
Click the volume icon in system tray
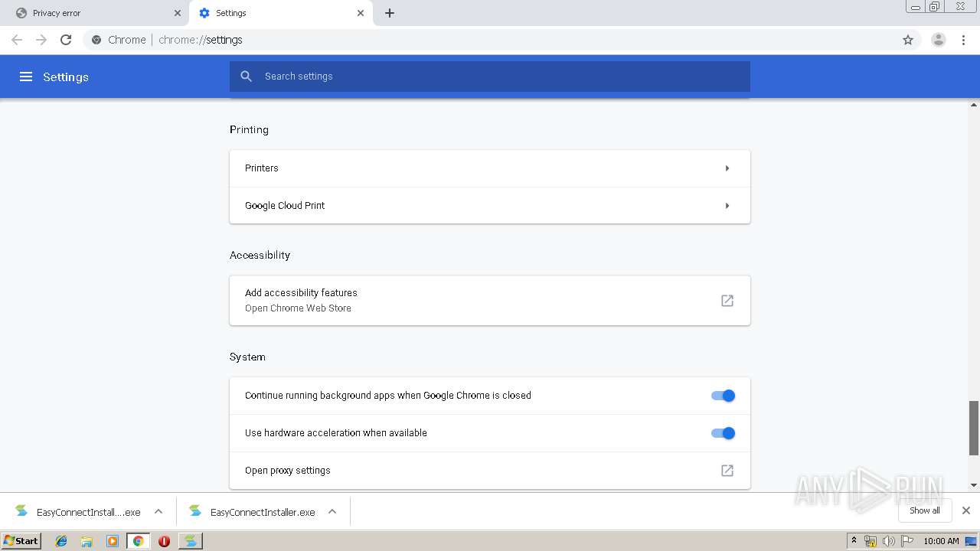click(x=888, y=541)
